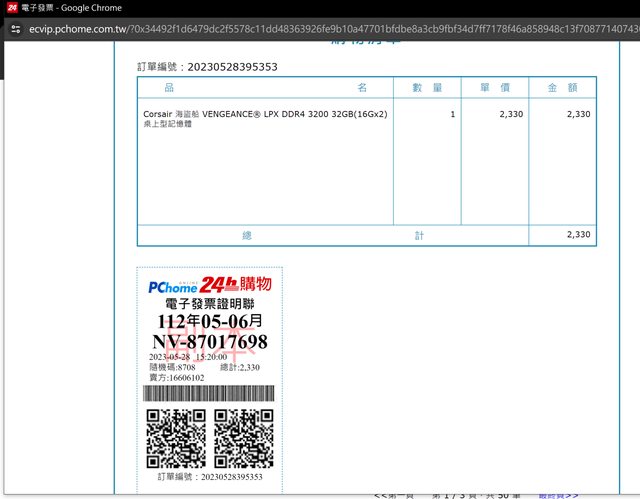Click the PChome favicon in the title bar
This screenshot has width=640, height=499.
click(x=11, y=8)
